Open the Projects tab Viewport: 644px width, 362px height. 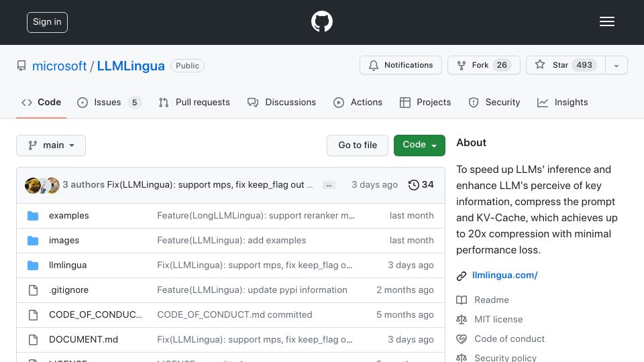pos(425,102)
